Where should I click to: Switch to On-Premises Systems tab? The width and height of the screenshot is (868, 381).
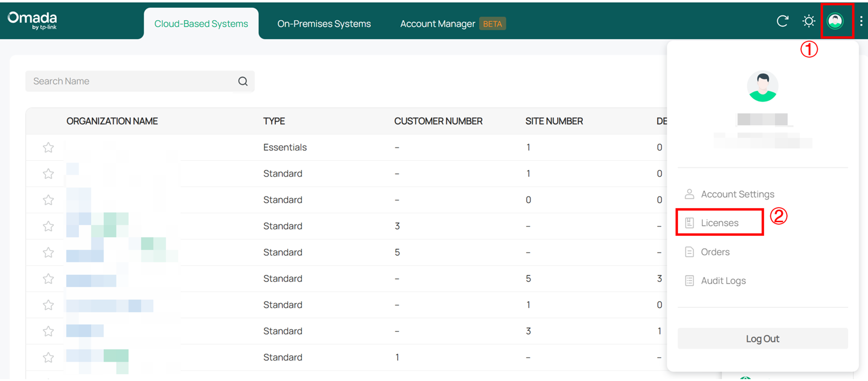(x=323, y=23)
